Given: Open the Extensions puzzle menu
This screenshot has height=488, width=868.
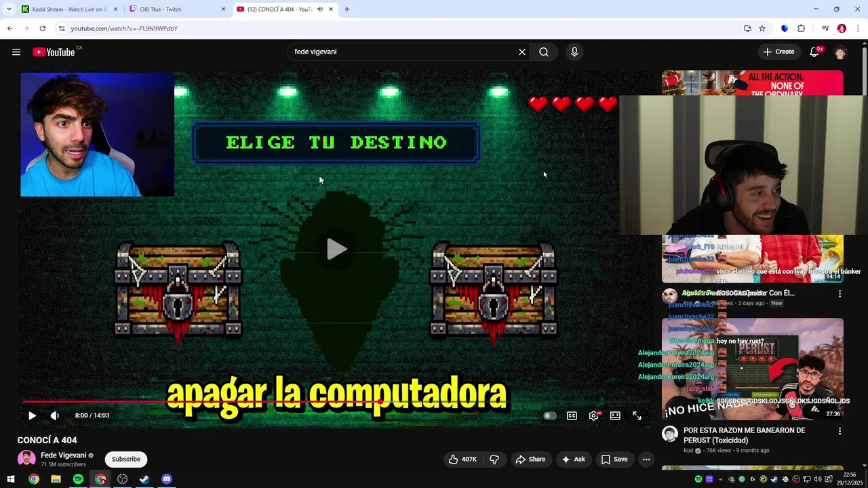Looking at the screenshot, I should (801, 28).
